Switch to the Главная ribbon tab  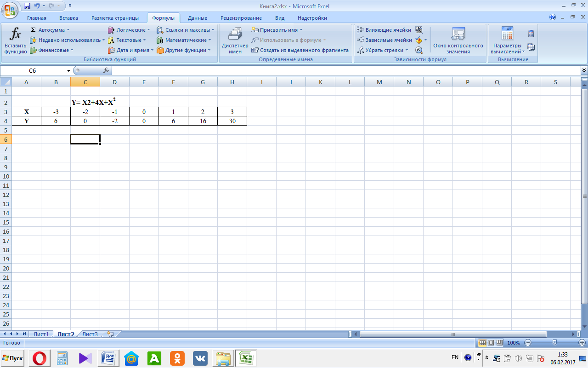coord(37,18)
